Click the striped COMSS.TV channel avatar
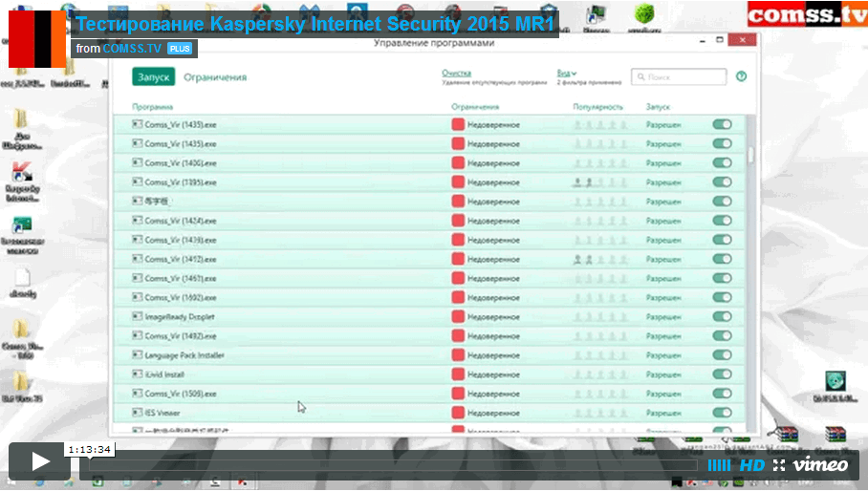The width and height of the screenshot is (868, 491). (37, 39)
